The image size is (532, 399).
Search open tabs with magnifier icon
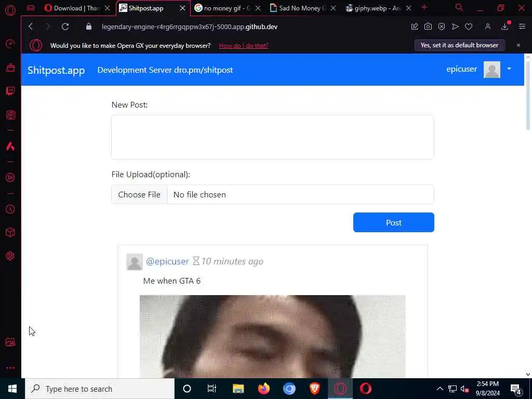[x=459, y=8]
